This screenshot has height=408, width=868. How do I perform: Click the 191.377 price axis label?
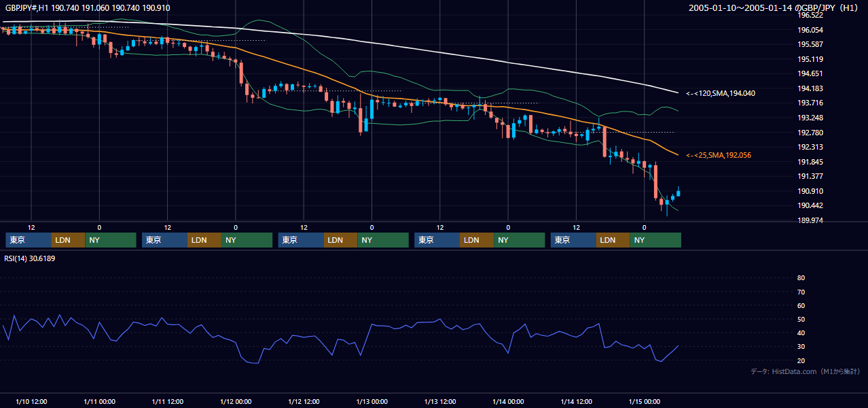coord(810,176)
